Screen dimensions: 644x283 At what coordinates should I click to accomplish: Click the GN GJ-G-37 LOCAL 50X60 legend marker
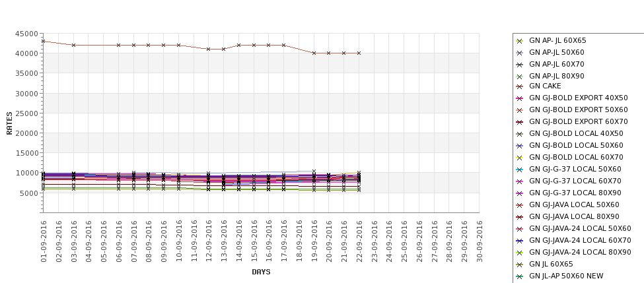[x=519, y=170]
